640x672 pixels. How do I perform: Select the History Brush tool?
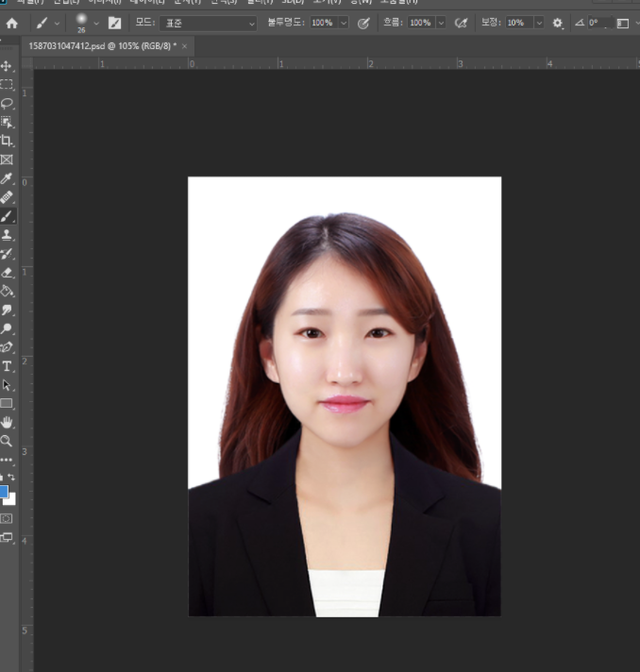point(7,254)
